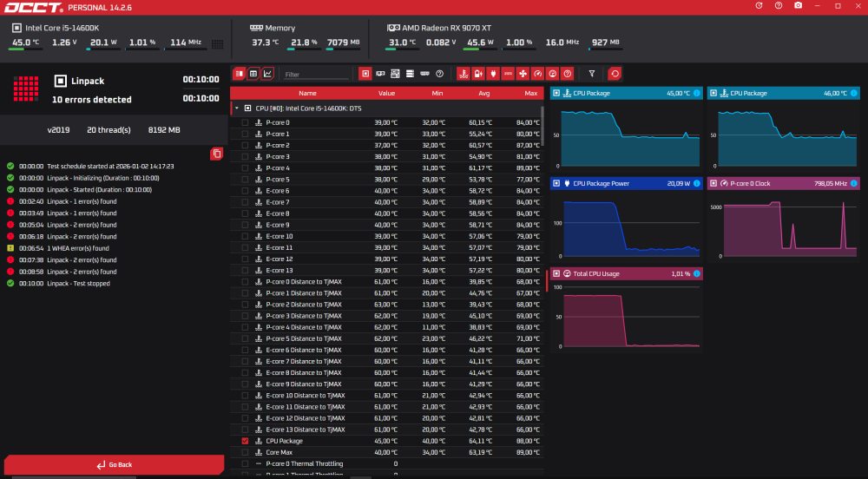This screenshot has width=868, height=479.
Task: Copy the test log with the copy icon
Action: tap(217, 154)
